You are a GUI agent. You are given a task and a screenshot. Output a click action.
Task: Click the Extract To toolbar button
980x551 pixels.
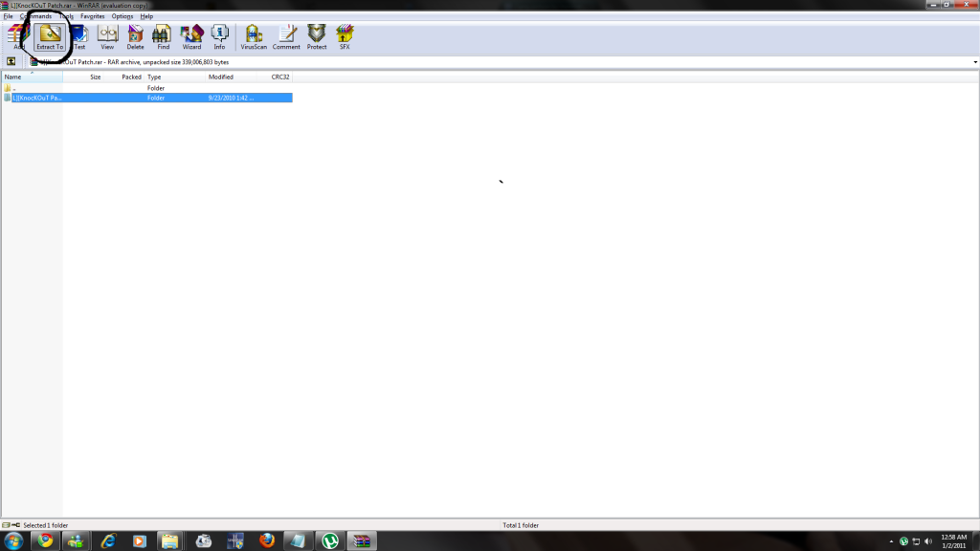(x=49, y=37)
